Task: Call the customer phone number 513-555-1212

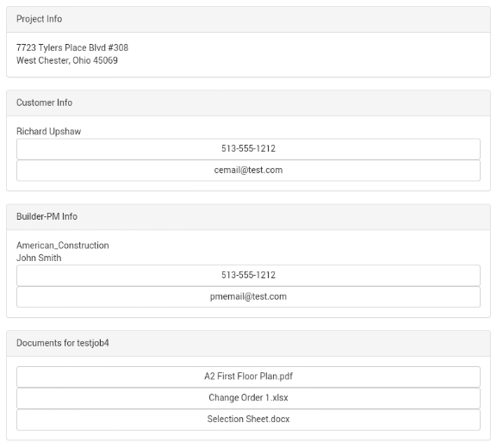Action: pyautogui.click(x=248, y=149)
